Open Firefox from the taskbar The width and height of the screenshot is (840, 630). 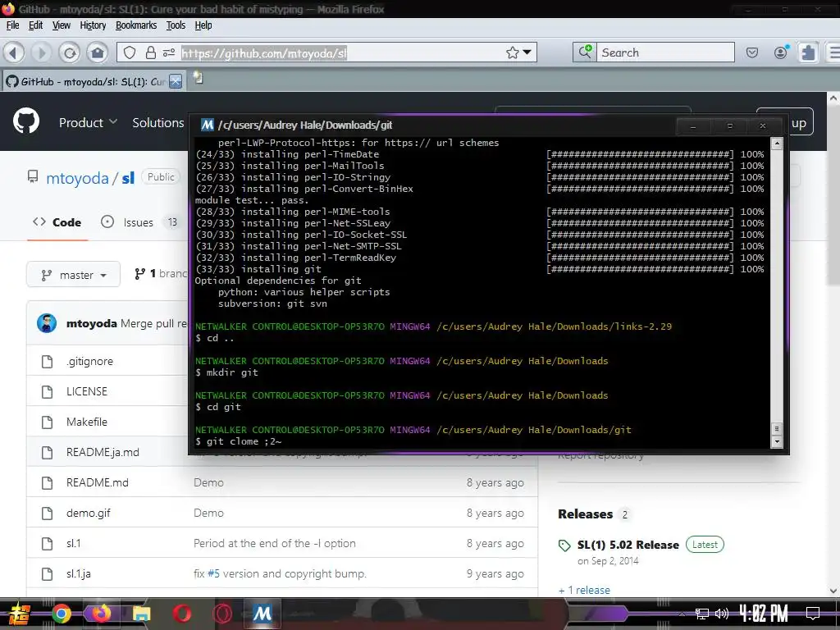point(101,613)
